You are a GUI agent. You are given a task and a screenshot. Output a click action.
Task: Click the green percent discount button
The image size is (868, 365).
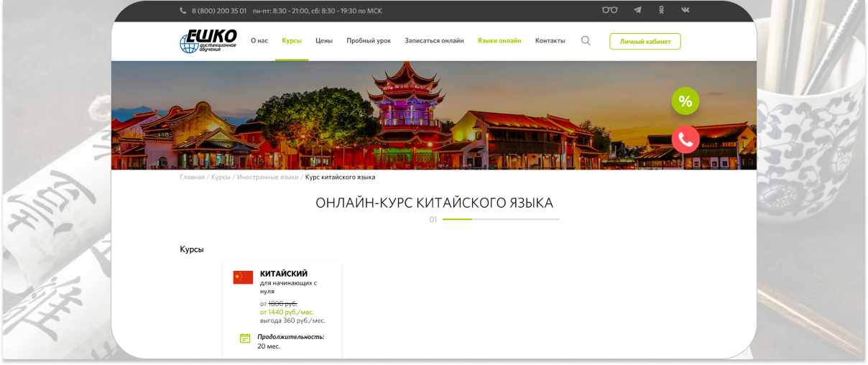685,101
